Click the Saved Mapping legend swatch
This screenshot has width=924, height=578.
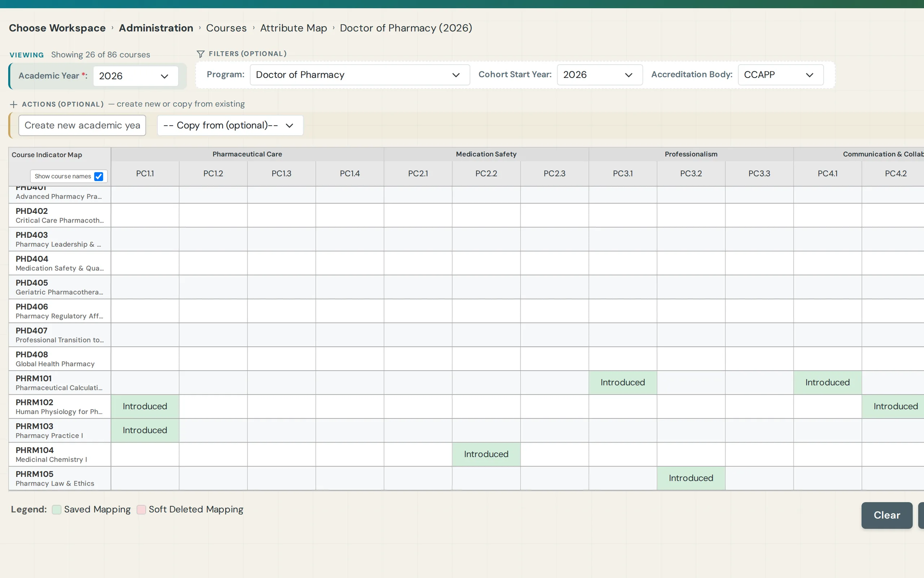(57, 510)
